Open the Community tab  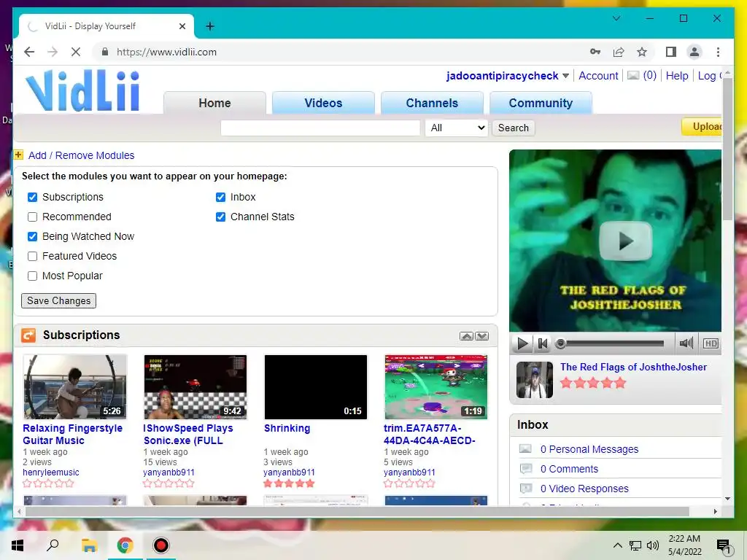[x=541, y=103]
